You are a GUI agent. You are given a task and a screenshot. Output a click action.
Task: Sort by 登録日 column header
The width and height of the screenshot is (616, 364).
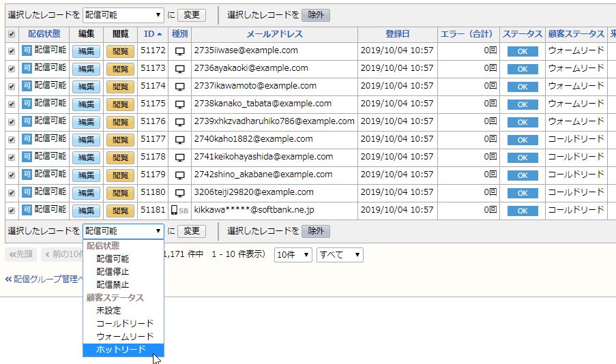pyautogui.click(x=397, y=34)
